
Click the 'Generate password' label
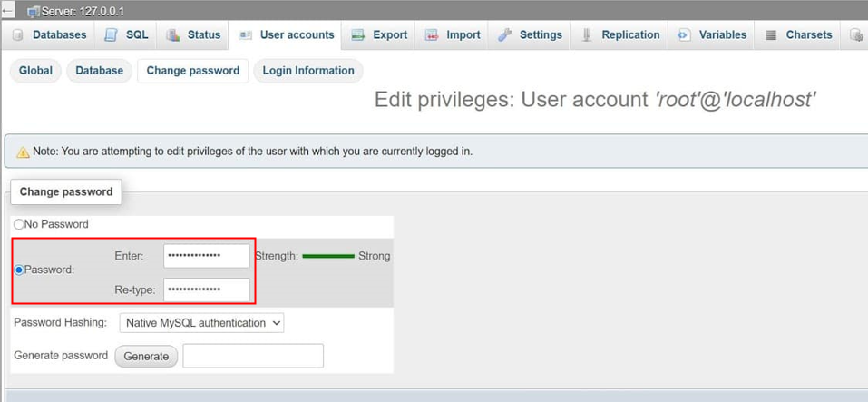pos(61,356)
